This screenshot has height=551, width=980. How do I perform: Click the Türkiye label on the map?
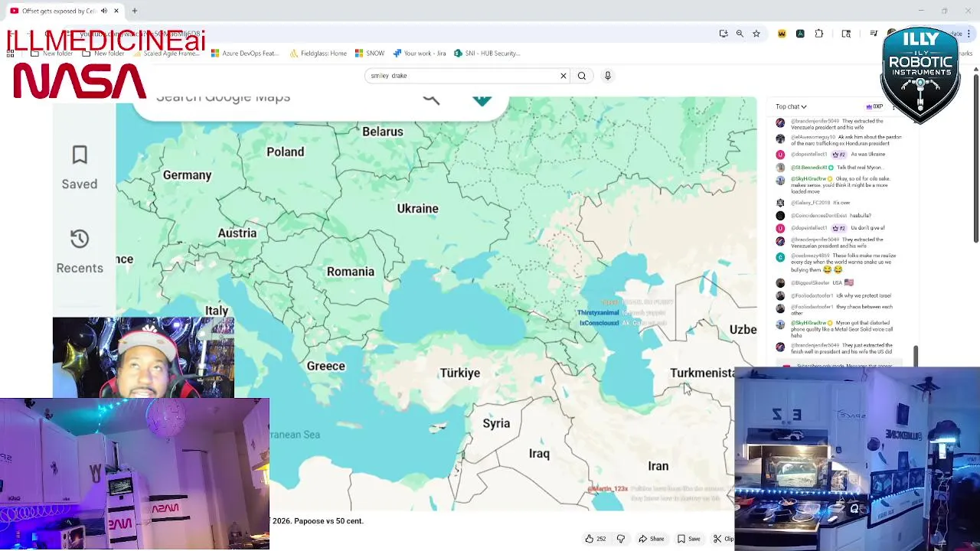pyautogui.click(x=460, y=373)
